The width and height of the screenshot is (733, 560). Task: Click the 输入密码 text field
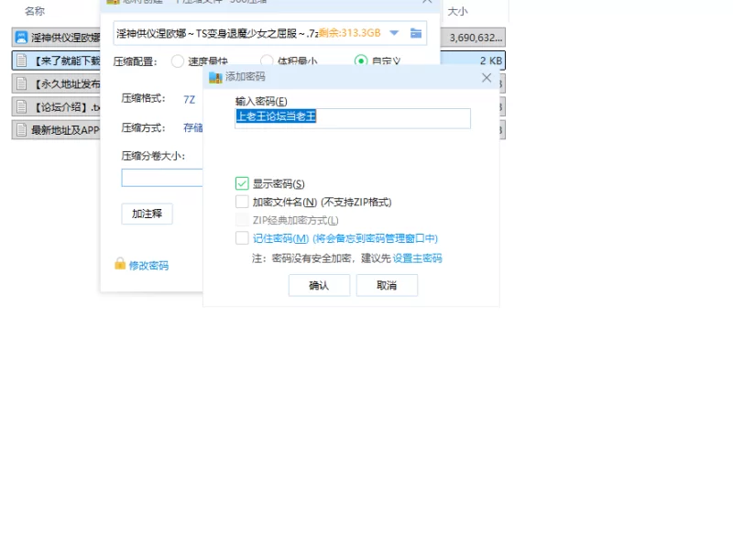point(353,118)
